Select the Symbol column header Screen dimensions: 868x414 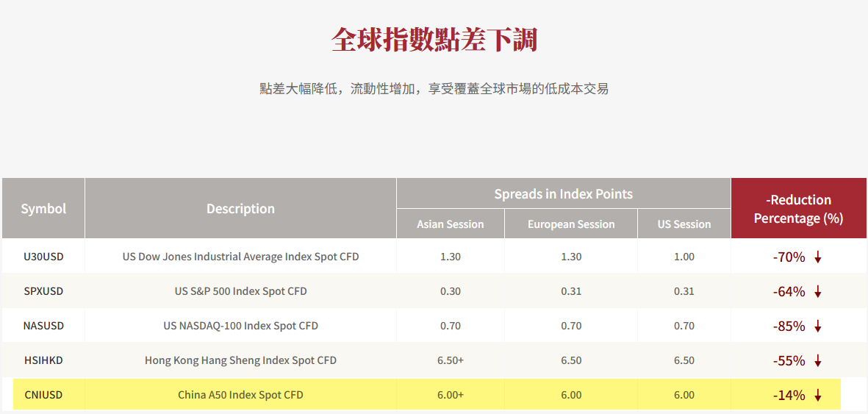pyautogui.click(x=43, y=208)
